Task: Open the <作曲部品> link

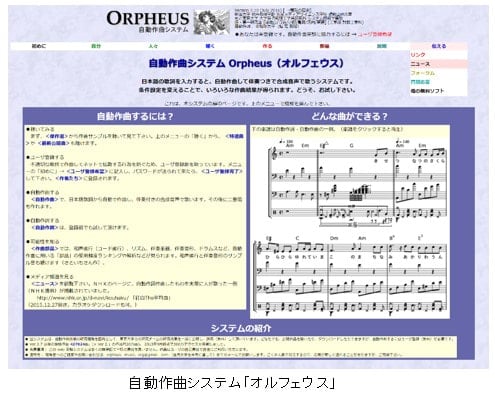Action: point(45,249)
